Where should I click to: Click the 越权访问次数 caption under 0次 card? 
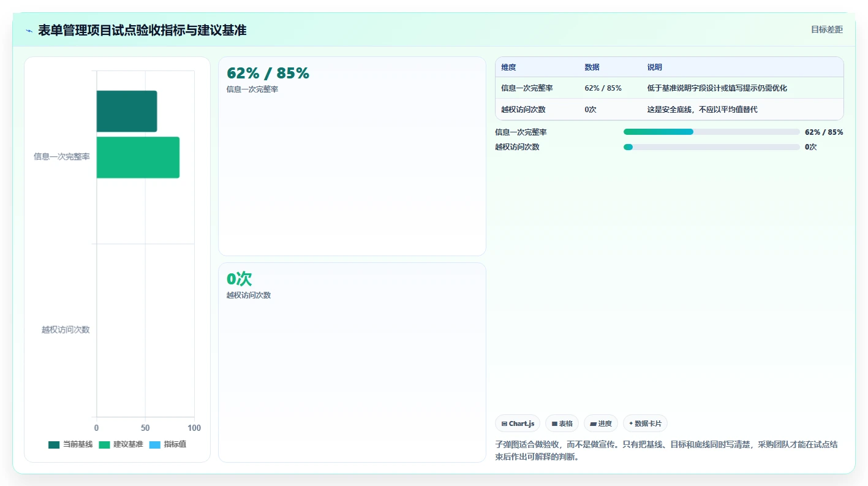(249, 295)
